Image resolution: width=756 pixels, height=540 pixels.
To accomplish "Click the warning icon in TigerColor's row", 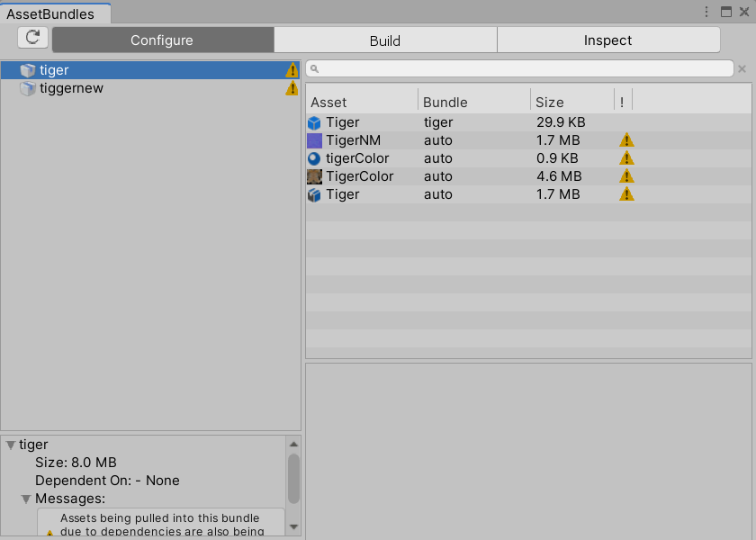I will pos(625,175).
